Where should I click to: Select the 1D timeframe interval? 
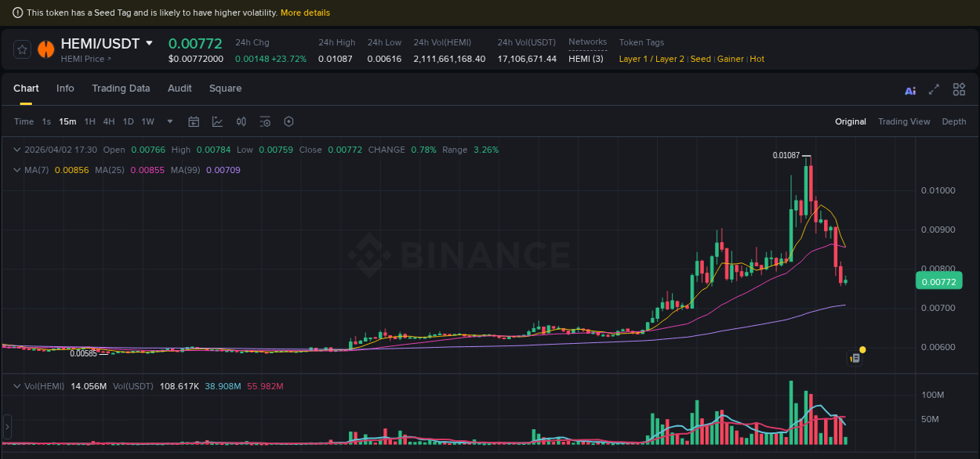(x=128, y=121)
